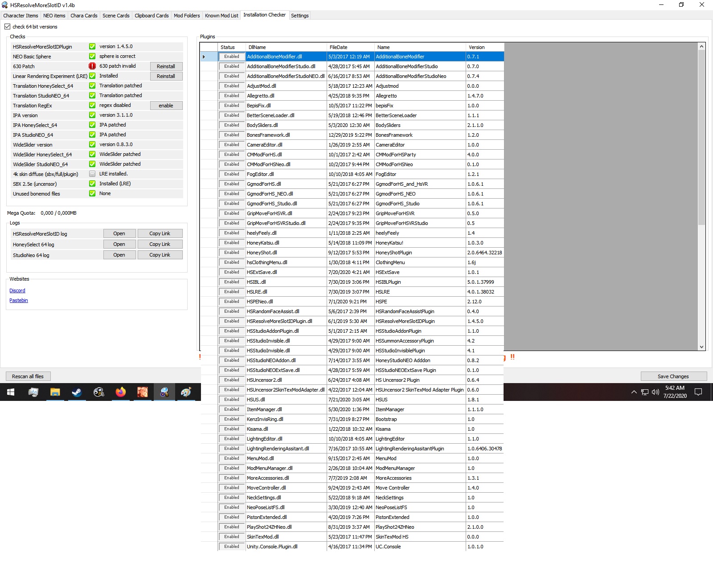Open File Explorer from taskbar
Image resolution: width=713 pixels, height=588 pixels.
(x=55, y=392)
